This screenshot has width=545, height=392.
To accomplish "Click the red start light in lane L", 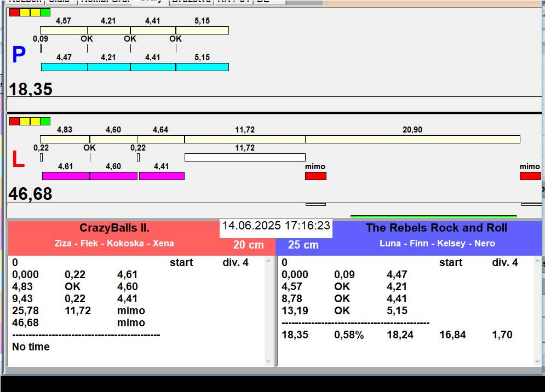I will (x=14, y=121).
